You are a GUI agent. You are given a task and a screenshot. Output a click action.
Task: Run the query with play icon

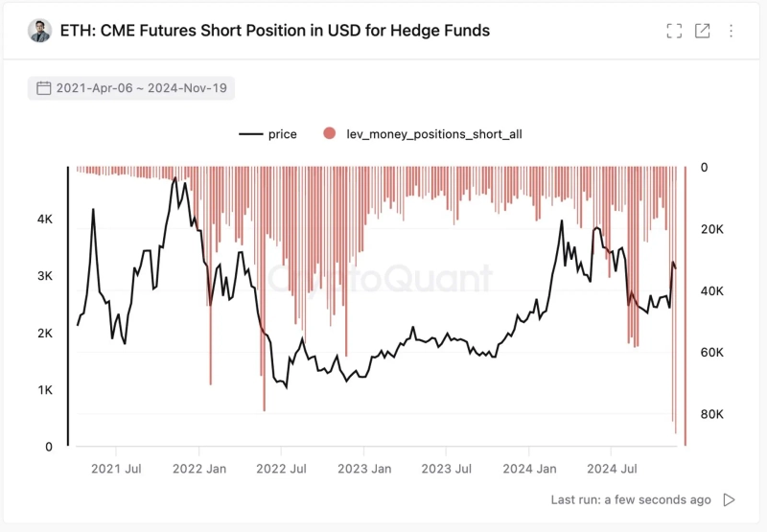730,499
